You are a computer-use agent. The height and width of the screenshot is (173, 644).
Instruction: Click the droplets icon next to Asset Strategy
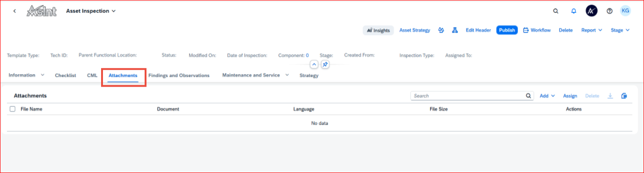pos(441,30)
